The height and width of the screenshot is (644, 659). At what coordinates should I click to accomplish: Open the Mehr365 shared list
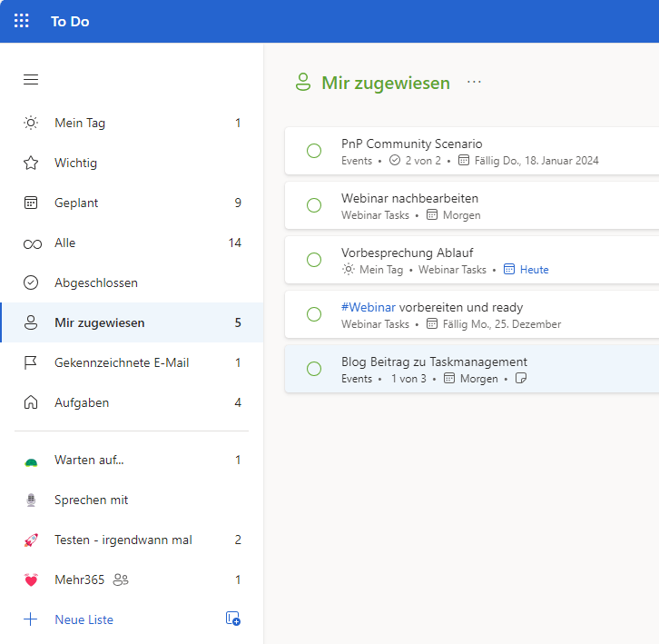(x=132, y=580)
